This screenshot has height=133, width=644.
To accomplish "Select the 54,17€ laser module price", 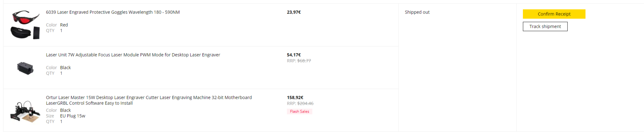I will coord(294,55).
